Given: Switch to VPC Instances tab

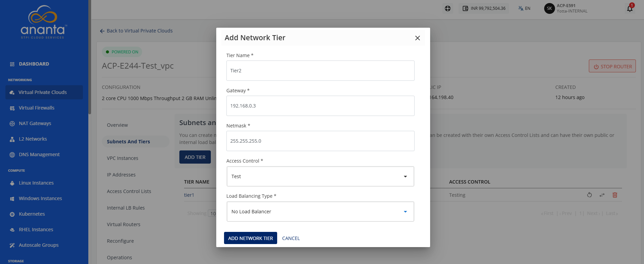Looking at the screenshot, I should [123, 158].
